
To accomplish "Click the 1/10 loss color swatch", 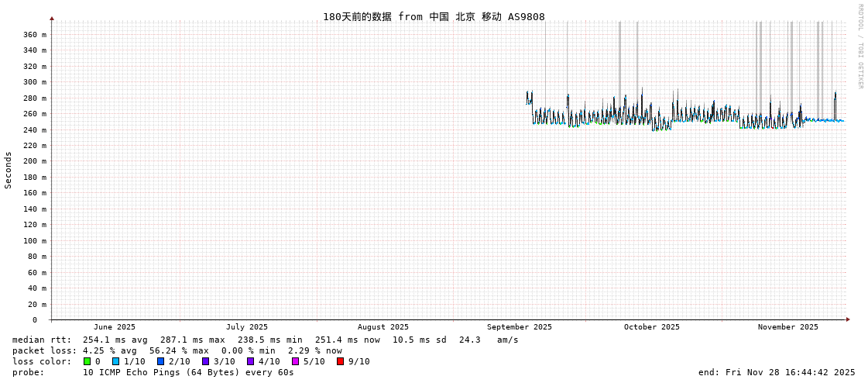I will pyautogui.click(x=115, y=361).
